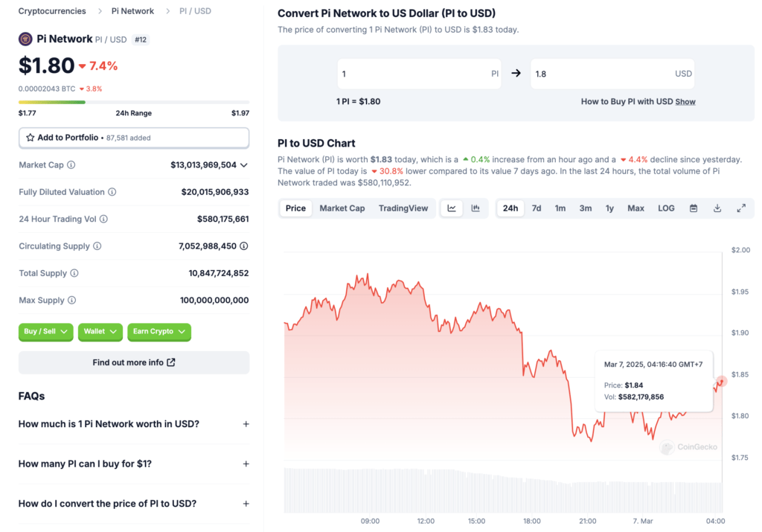Expand the Market Cap value chevron
Screen dimensions: 762x532
[x=244, y=165]
